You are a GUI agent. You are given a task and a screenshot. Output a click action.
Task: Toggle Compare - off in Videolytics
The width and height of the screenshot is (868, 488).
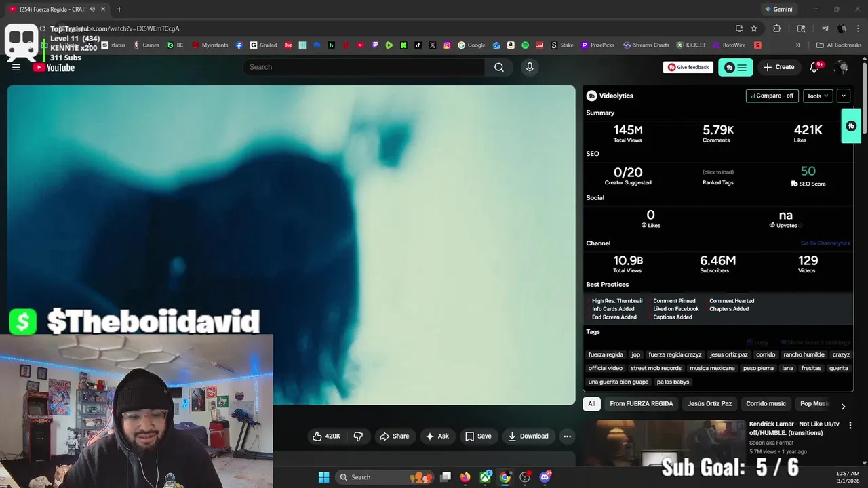tap(772, 96)
